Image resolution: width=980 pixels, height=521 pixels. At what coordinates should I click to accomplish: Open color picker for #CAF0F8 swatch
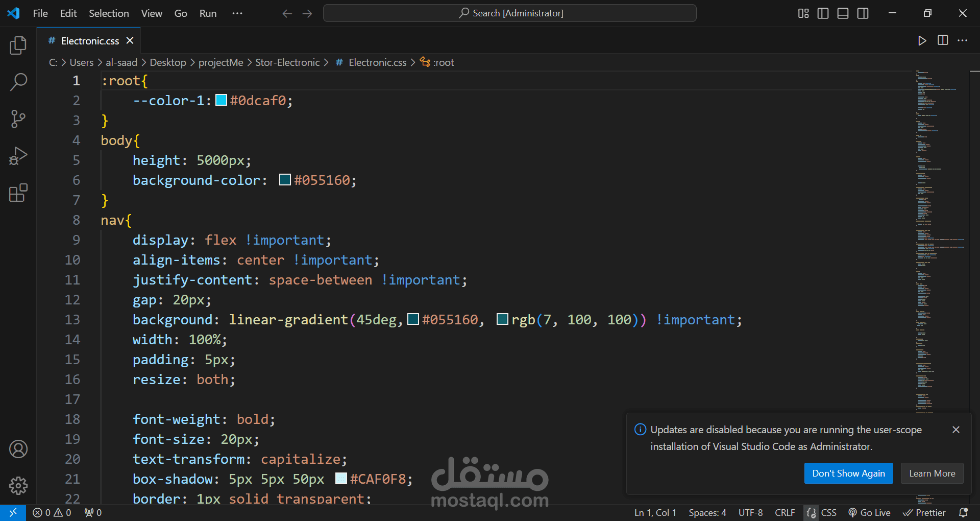pyautogui.click(x=341, y=479)
